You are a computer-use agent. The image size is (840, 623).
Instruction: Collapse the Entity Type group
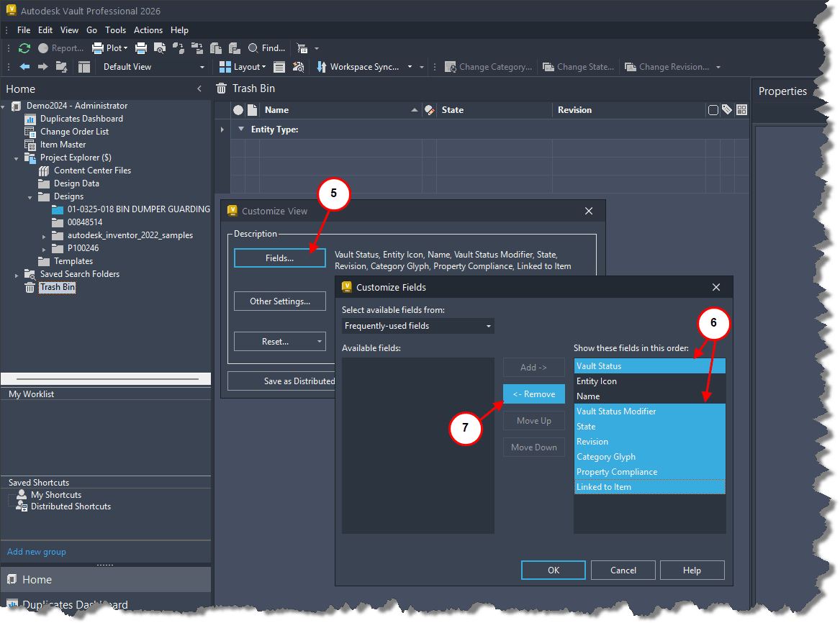(x=241, y=129)
